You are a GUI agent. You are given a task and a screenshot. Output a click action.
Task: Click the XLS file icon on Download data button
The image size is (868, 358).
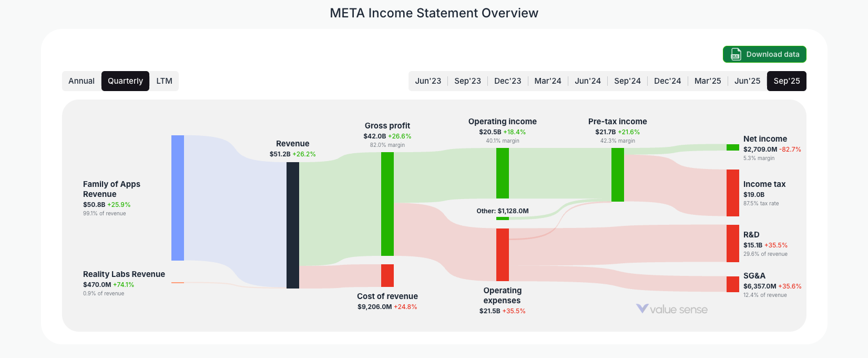[x=735, y=54]
